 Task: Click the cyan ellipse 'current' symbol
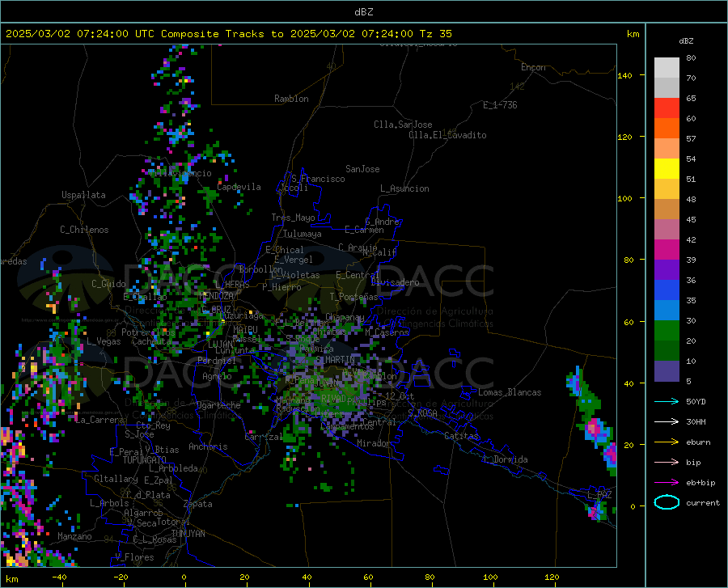pos(667,502)
